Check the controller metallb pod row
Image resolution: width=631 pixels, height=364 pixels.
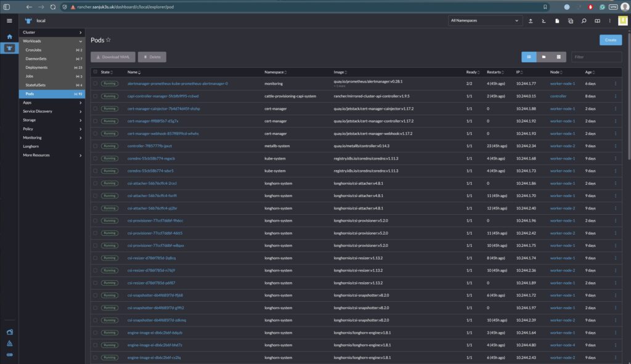pyautogui.click(x=96, y=146)
